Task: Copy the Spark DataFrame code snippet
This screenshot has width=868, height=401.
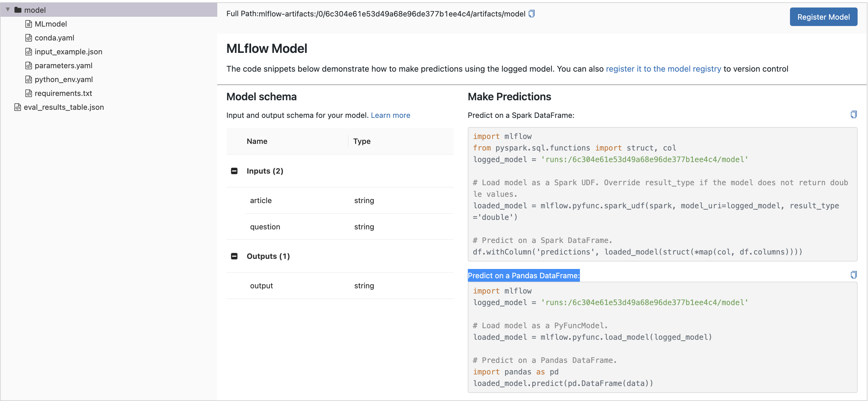Action: point(853,115)
